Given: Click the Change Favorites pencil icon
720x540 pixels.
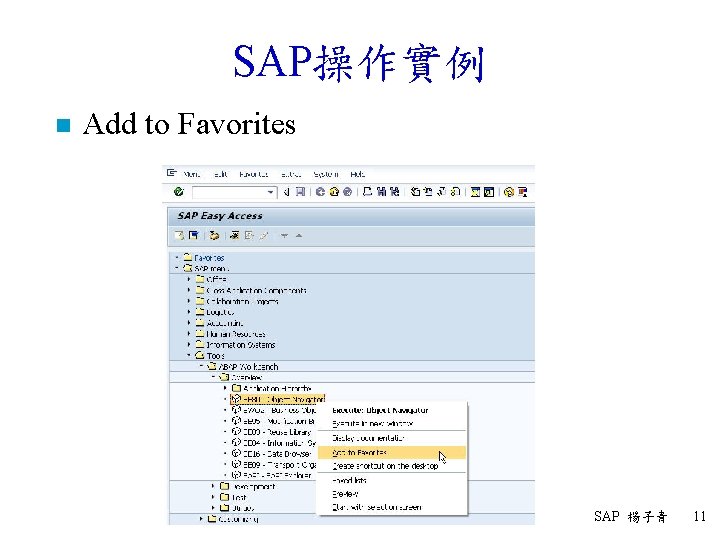Looking at the screenshot, I should tap(264, 236).
